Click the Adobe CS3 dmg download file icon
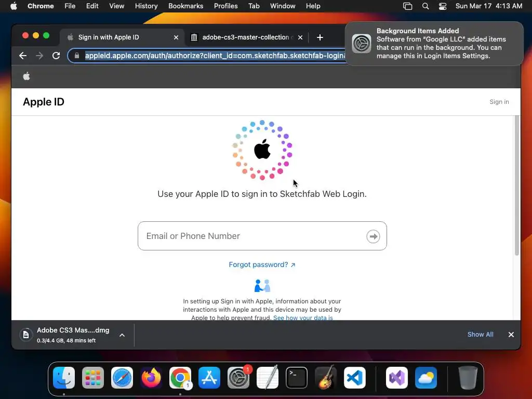Screen dimensions: 532x399 tap(26, 335)
